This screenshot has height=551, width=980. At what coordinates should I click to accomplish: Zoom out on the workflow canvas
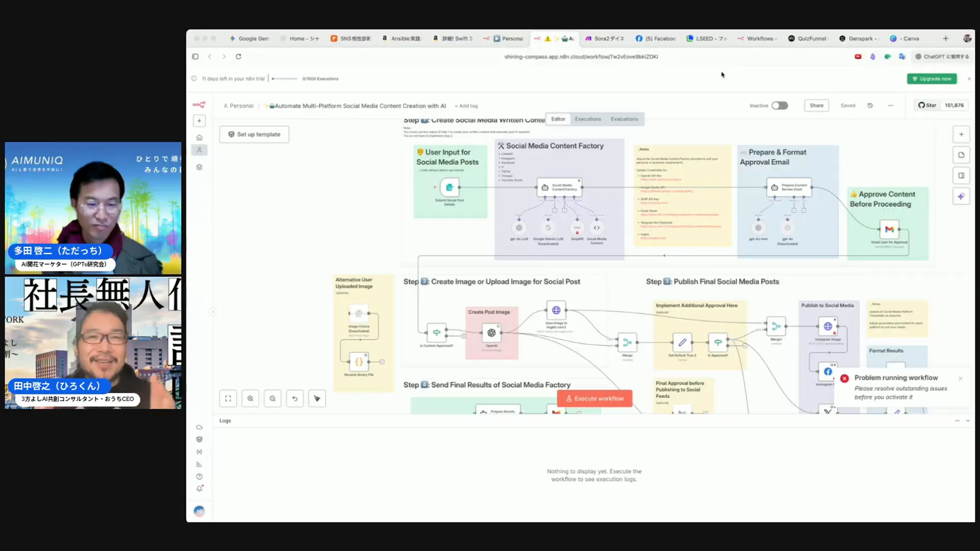(273, 398)
